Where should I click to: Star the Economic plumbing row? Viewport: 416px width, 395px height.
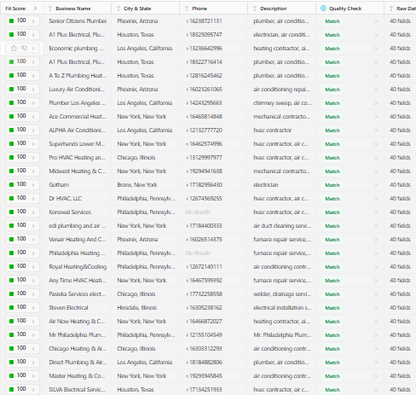(x=14, y=48)
